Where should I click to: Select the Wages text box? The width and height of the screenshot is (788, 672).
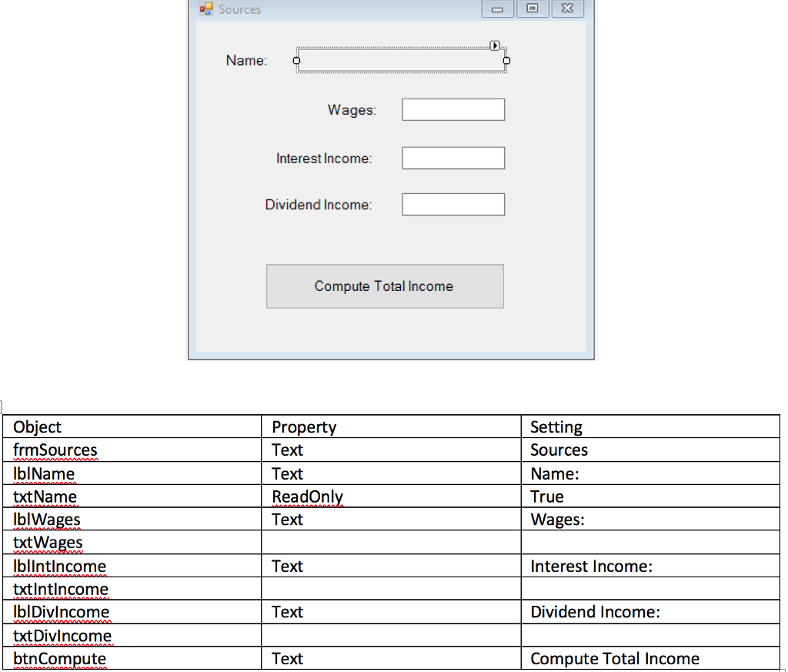click(x=452, y=109)
